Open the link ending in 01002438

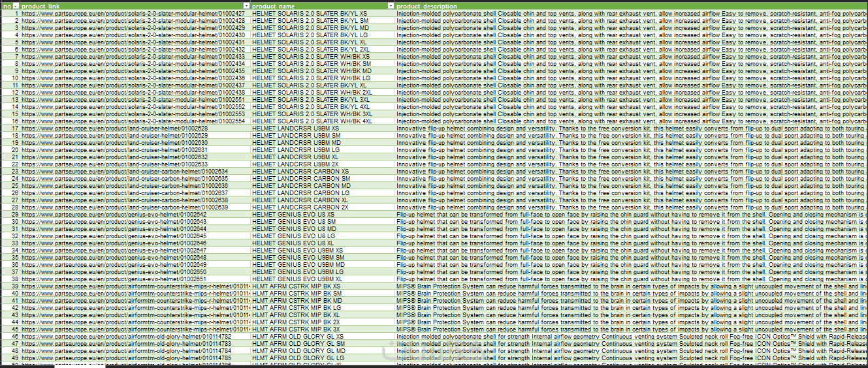(133, 92)
